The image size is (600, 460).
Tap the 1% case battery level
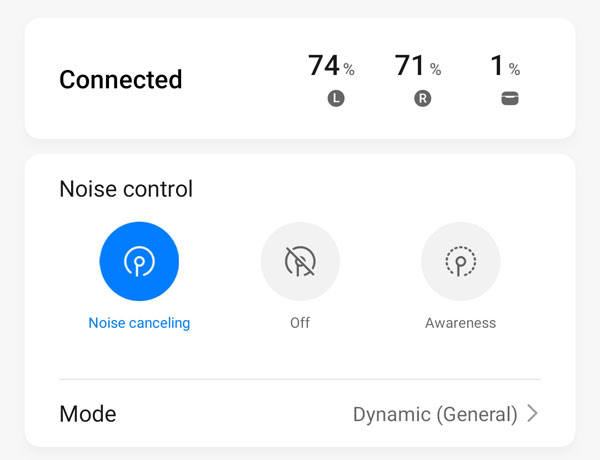tap(497, 66)
